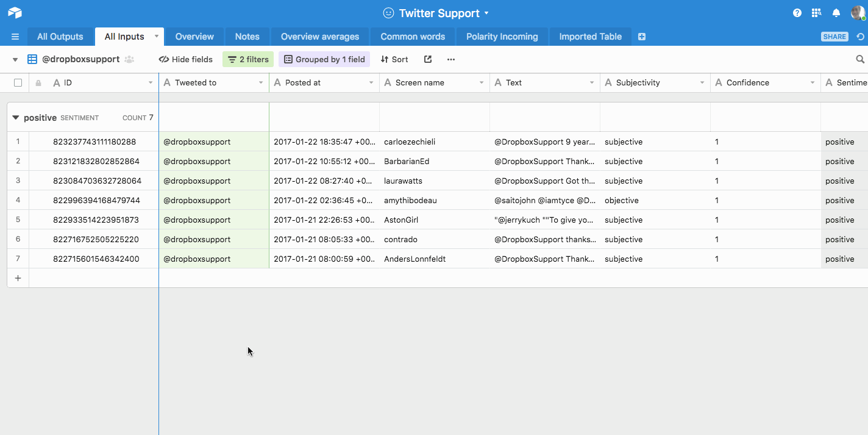Switch to Overview tab
Viewport: 868px width, 435px height.
[x=194, y=37]
